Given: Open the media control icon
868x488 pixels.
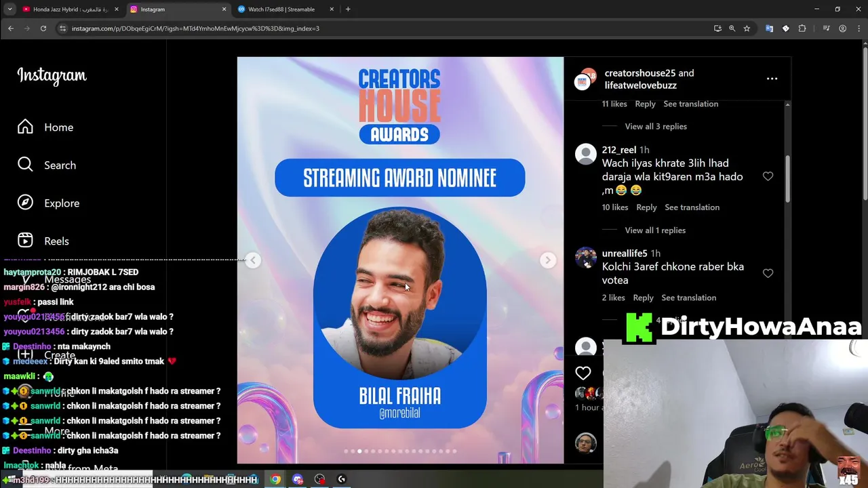Looking at the screenshot, I should (826, 28).
